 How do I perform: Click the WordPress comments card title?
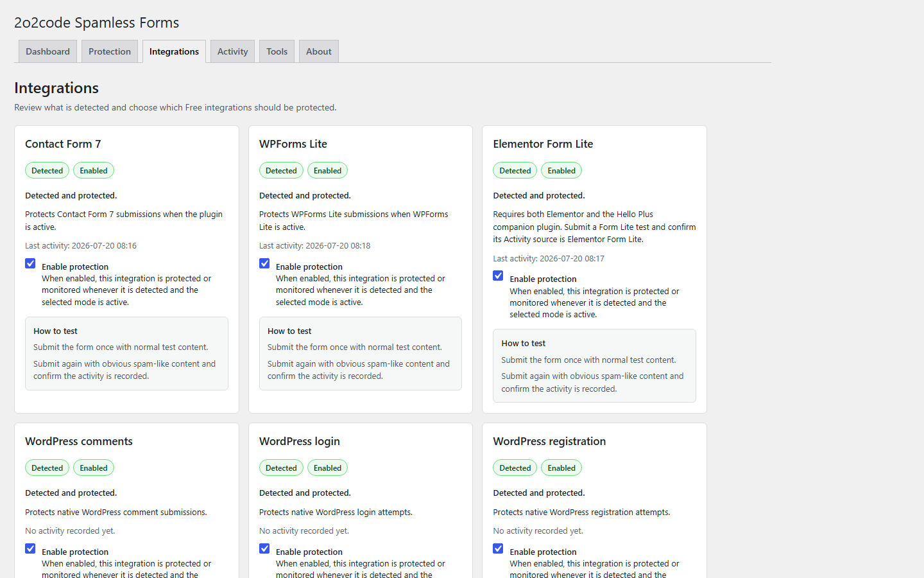[x=79, y=441]
